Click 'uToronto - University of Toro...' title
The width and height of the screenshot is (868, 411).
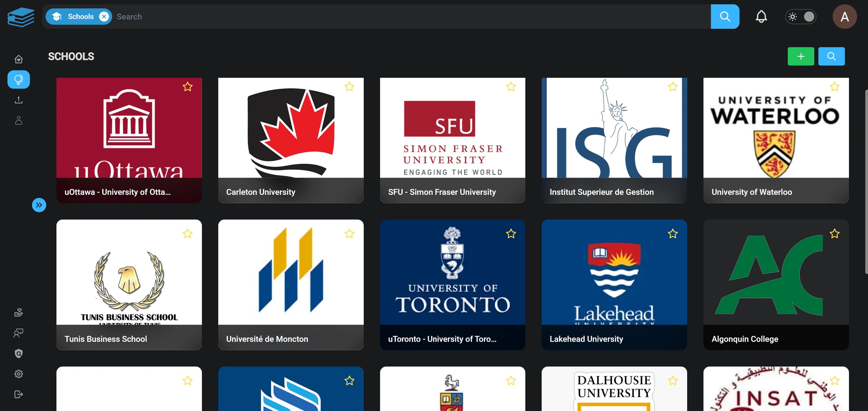click(x=442, y=339)
